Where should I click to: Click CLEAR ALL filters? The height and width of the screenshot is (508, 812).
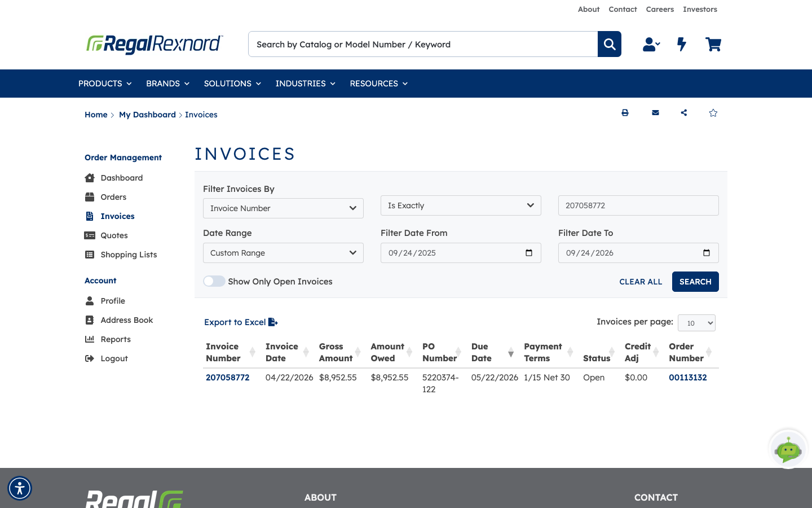pos(641,282)
